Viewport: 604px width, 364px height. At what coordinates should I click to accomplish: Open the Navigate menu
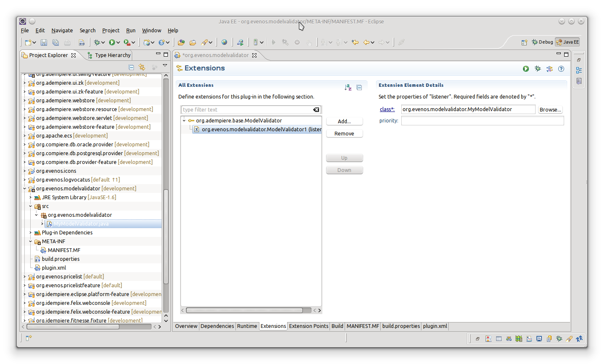[62, 31]
